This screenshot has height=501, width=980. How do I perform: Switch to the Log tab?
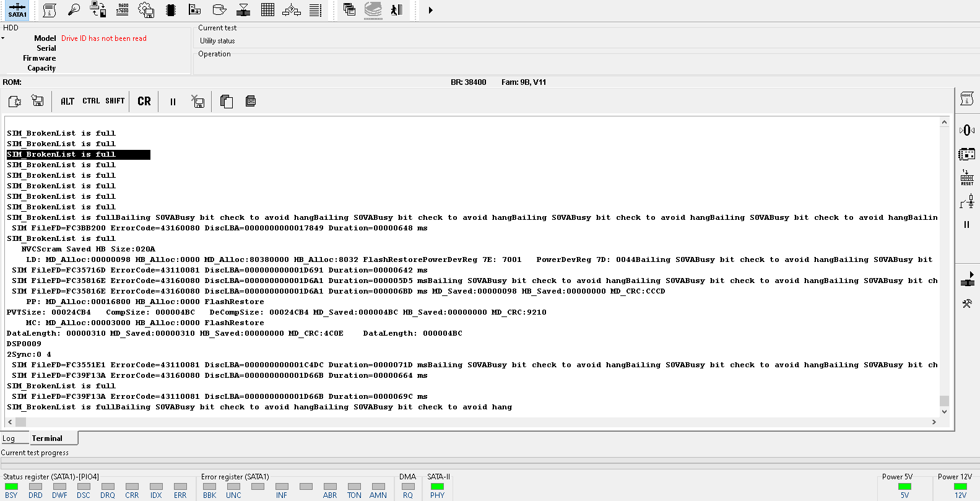point(9,438)
